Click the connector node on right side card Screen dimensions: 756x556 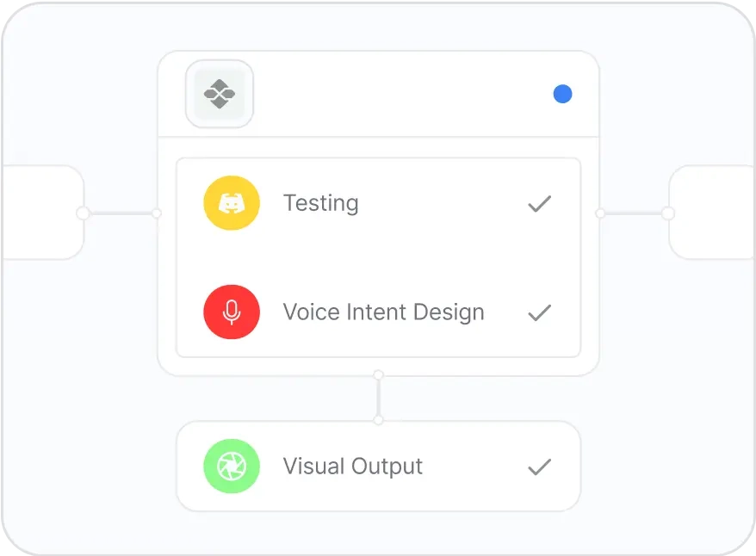point(668,213)
